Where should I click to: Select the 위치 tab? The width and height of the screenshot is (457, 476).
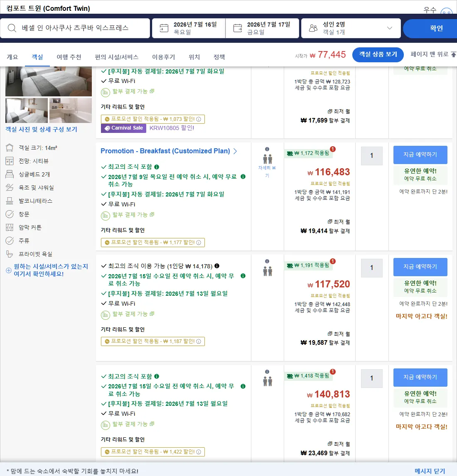194,57
